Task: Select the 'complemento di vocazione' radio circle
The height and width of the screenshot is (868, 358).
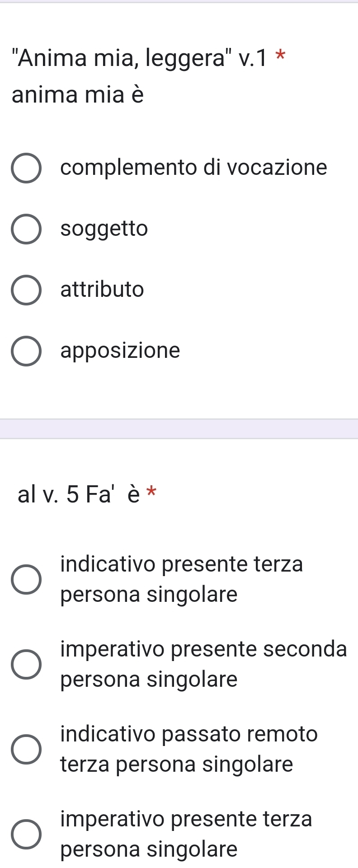Action: point(26,168)
